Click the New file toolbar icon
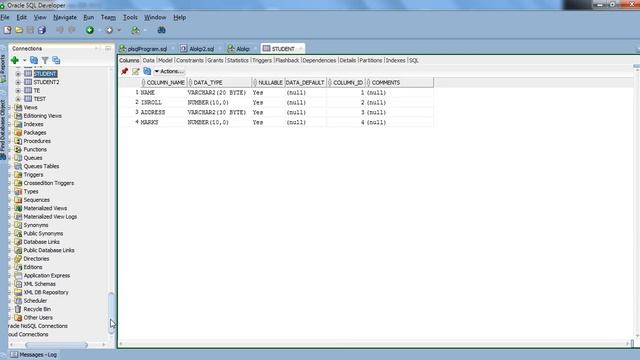This screenshot has width=640, height=360. [7, 30]
